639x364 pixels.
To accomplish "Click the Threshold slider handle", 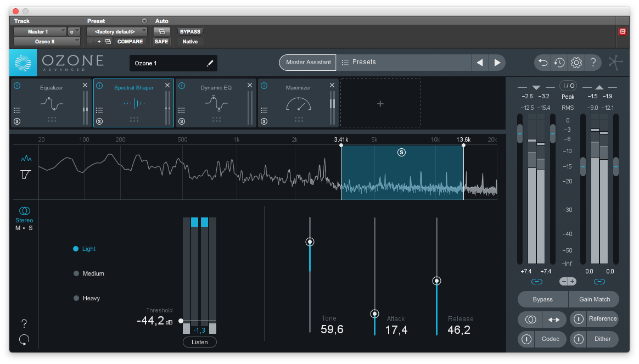I will [x=181, y=321].
